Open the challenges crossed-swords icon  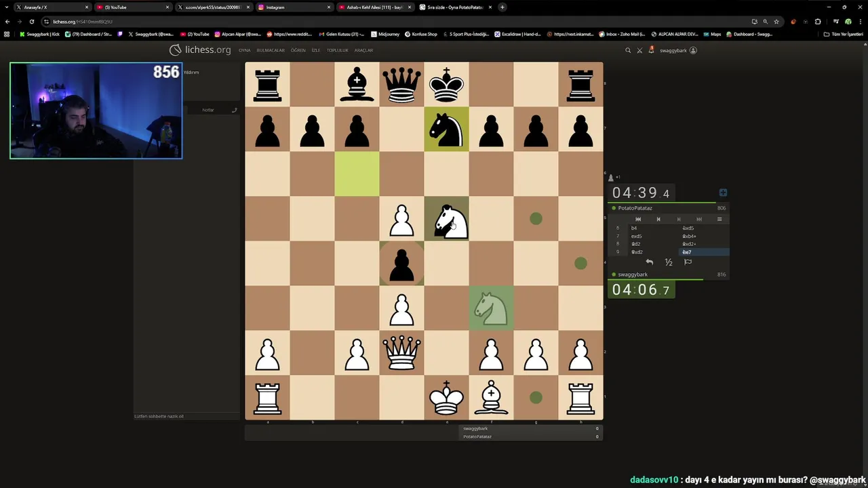pyautogui.click(x=639, y=50)
